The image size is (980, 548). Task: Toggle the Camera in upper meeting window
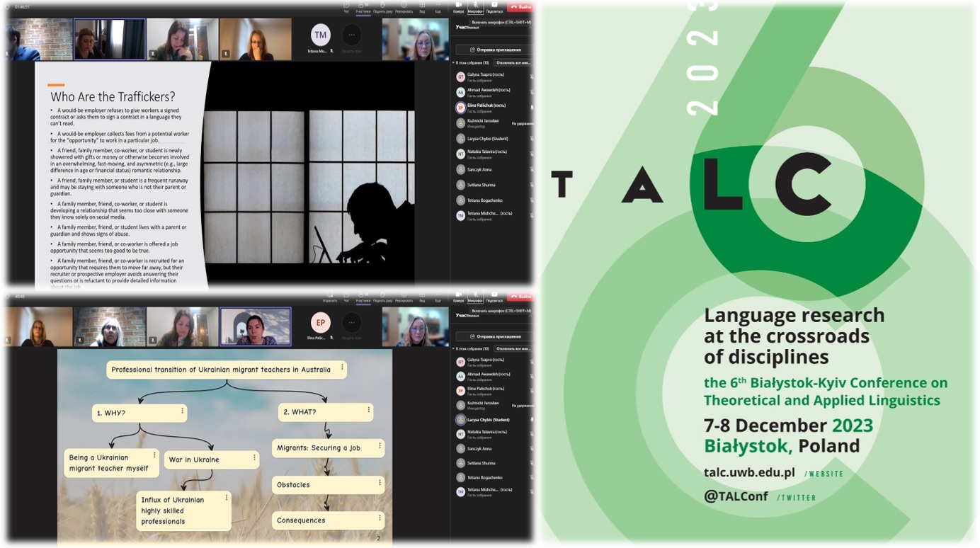pos(458,8)
